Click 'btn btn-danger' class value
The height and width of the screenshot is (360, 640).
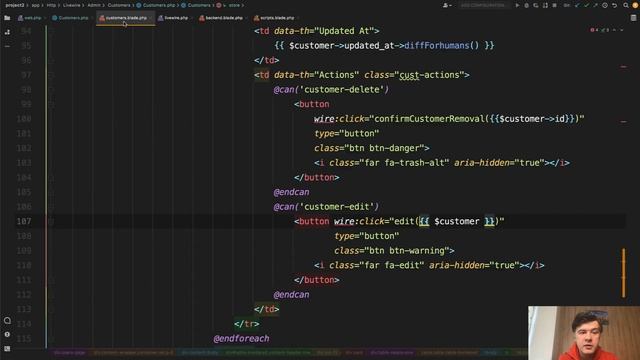(x=384, y=148)
